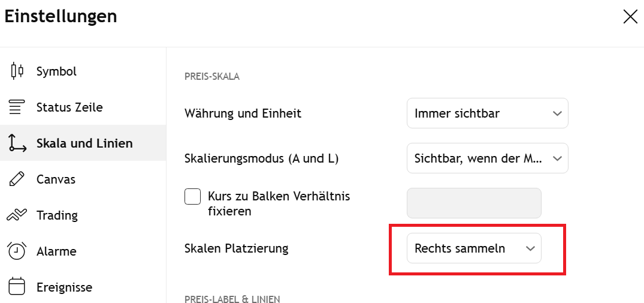Select the Canvas settings section
This screenshot has height=303, width=644.
pos(56,179)
